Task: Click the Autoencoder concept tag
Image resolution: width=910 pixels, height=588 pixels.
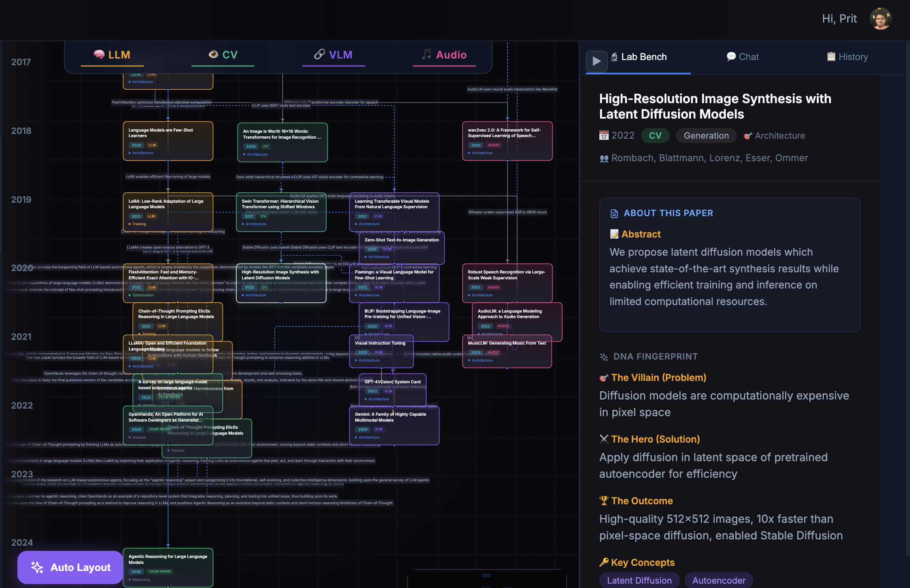Action: pos(719,580)
